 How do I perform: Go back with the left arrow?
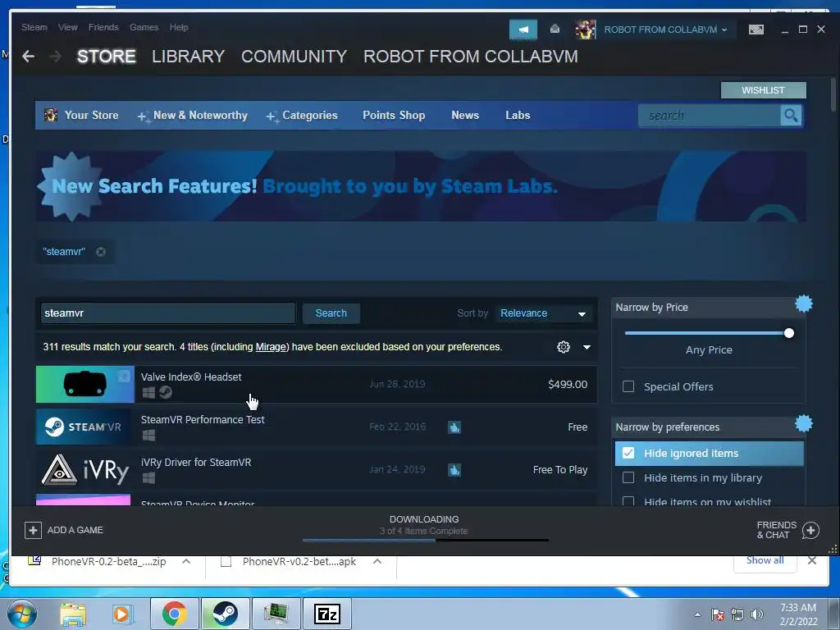pos(29,57)
